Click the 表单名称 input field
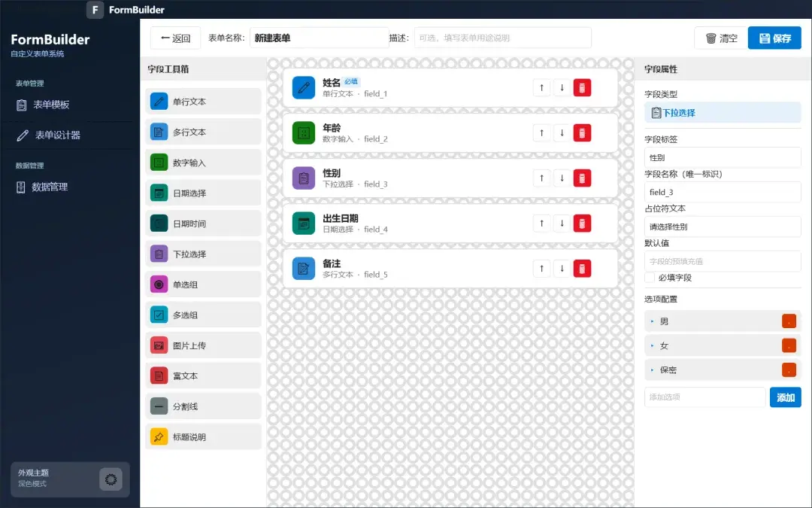 click(x=319, y=38)
